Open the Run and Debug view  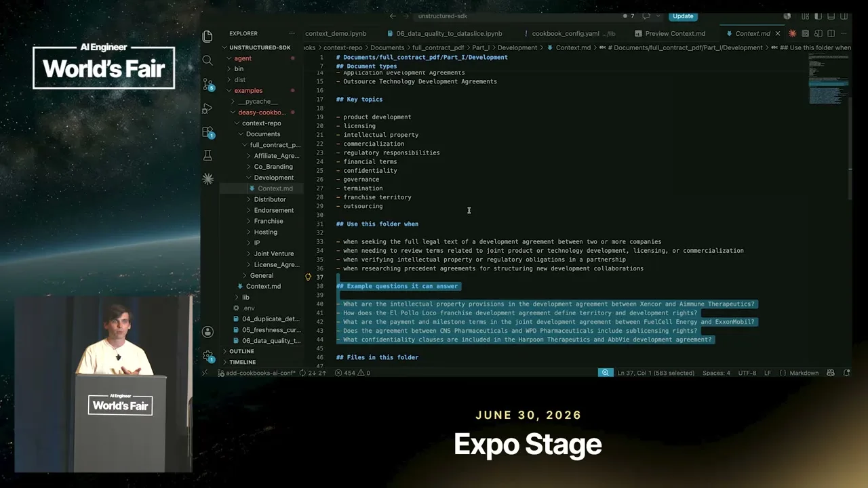[x=208, y=108]
